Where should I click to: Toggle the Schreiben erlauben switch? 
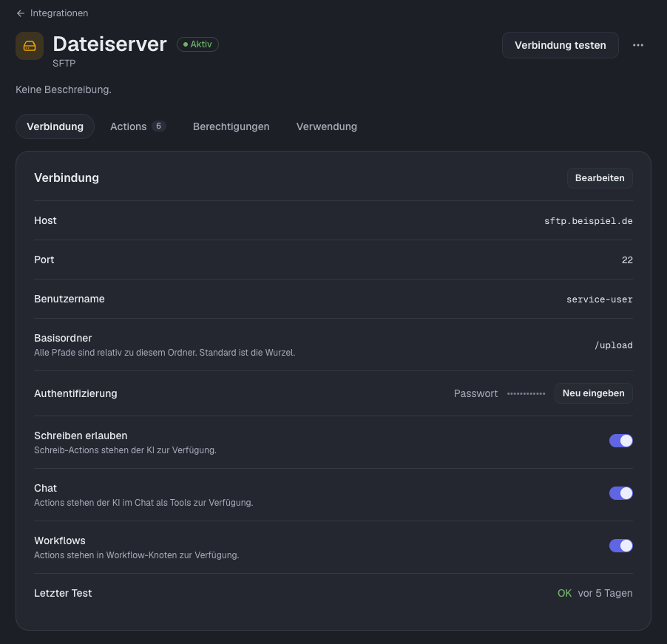620,441
